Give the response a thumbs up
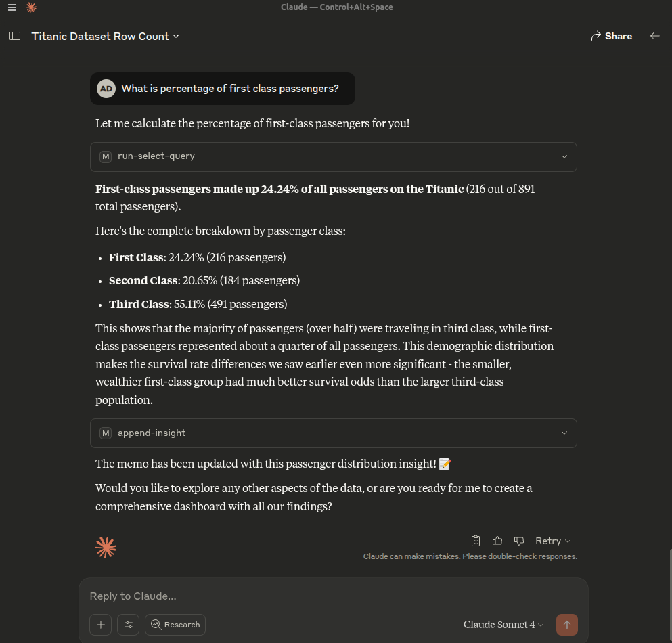The image size is (672, 643). tap(497, 541)
